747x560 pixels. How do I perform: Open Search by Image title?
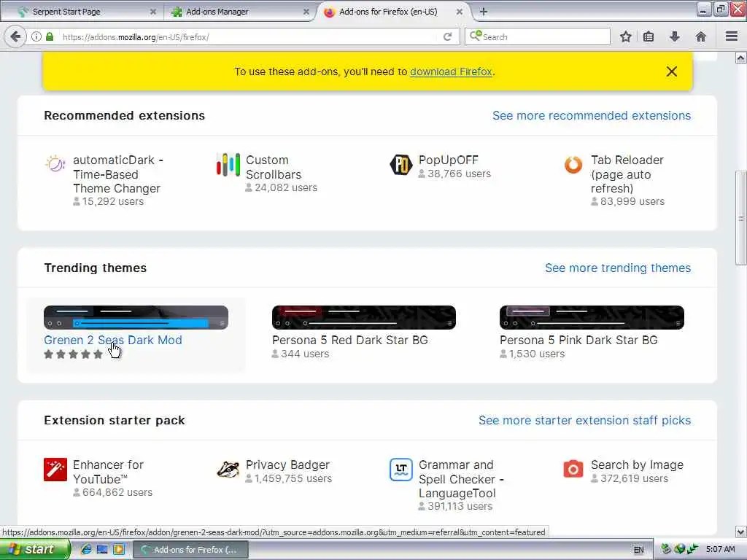pyautogui.click(x=637, y=464)
